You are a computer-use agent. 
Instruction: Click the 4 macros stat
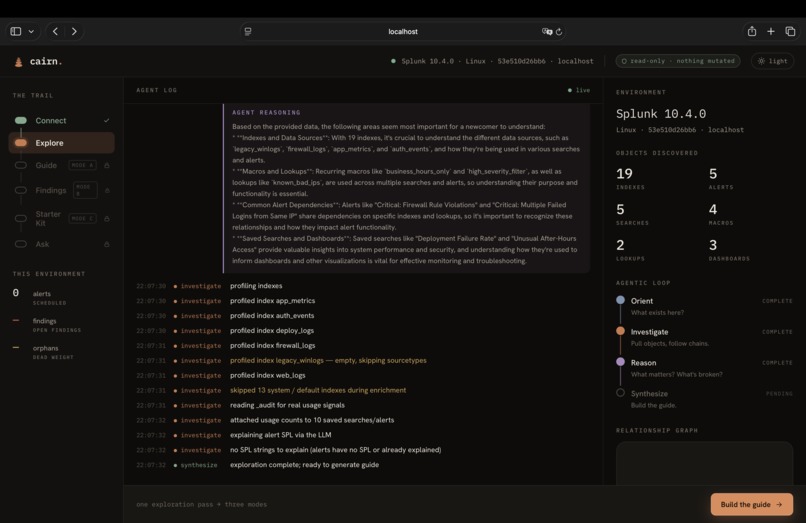point(721,214)
